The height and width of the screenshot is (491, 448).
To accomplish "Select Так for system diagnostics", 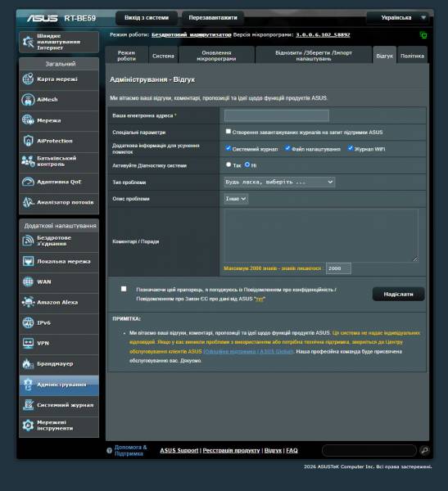I will click(229, 164).
